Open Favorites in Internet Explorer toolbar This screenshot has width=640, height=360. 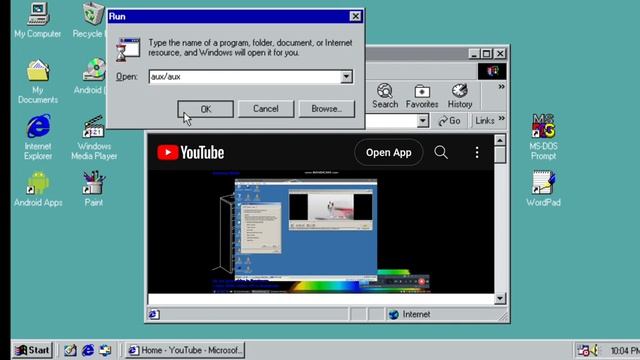coord(422,96)
